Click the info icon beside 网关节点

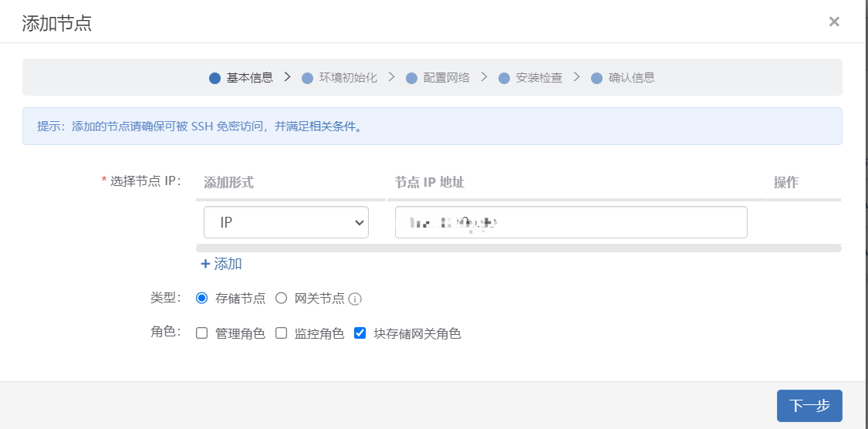pyautogui.click(x=356, y=299)
